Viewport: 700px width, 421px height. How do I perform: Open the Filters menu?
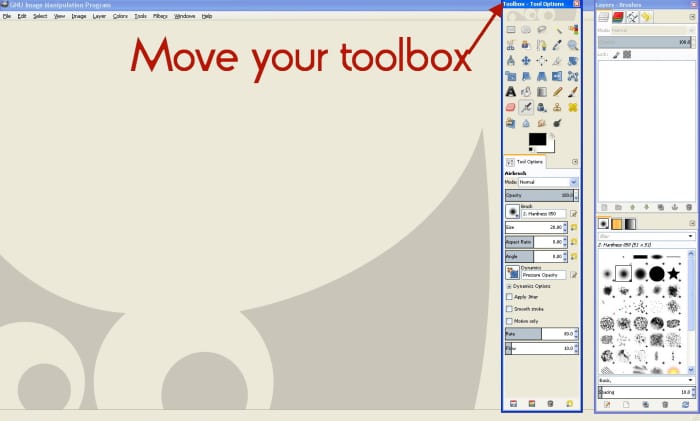(x=160, y=17)
